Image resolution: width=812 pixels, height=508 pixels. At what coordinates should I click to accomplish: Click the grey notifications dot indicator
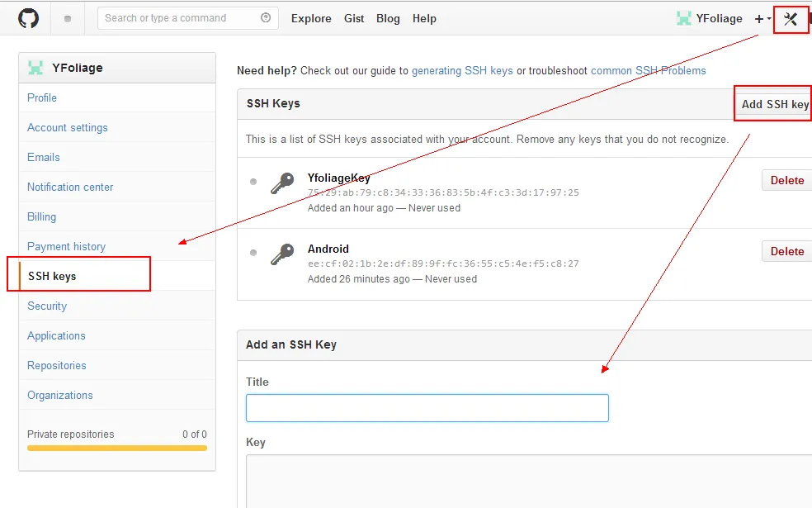click(68, 19)
